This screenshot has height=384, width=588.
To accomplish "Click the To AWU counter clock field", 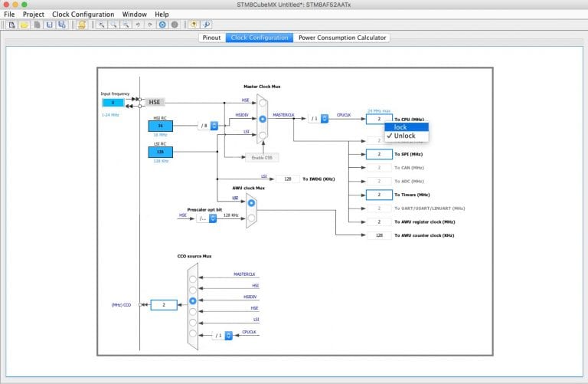I will 379,235.
